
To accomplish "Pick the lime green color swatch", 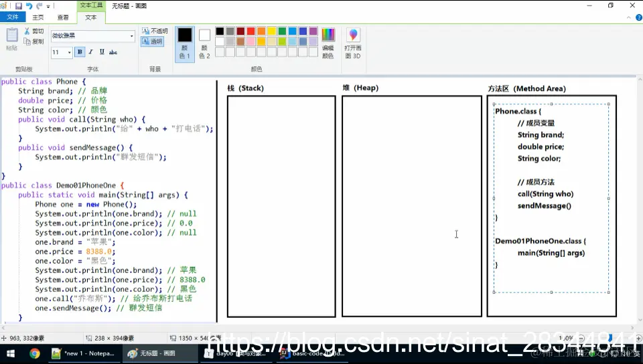I will pyautogui.click(x=282, y=41).
